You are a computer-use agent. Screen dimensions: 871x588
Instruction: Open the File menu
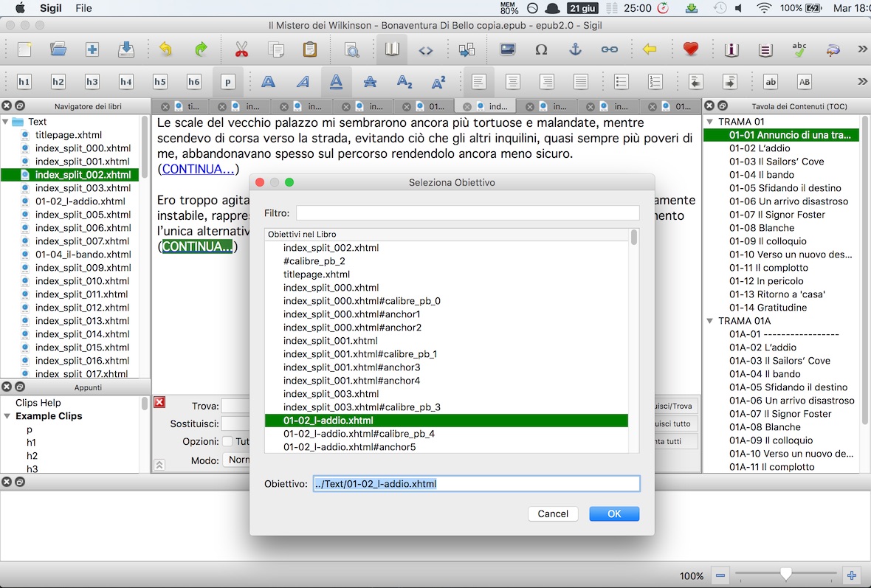point(83,8)
